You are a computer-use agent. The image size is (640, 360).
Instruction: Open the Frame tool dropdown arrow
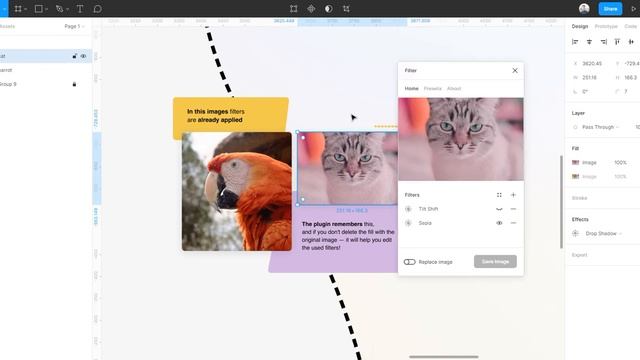tap(26, 9)
